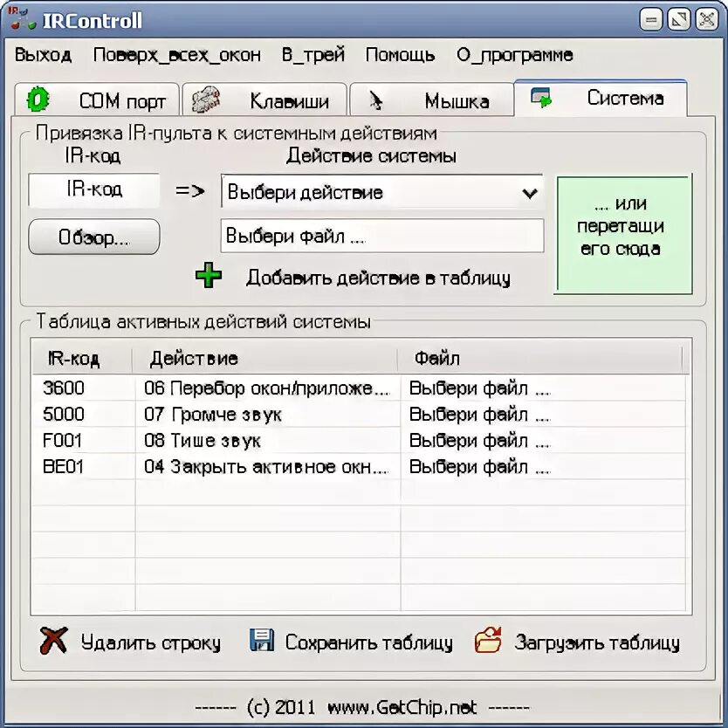Open the Помощь menu
728x728 pixels.
400,55
